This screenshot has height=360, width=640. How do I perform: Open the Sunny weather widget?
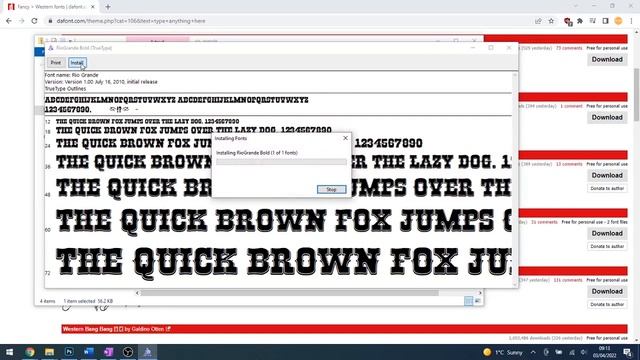click(x=503, y=352)
